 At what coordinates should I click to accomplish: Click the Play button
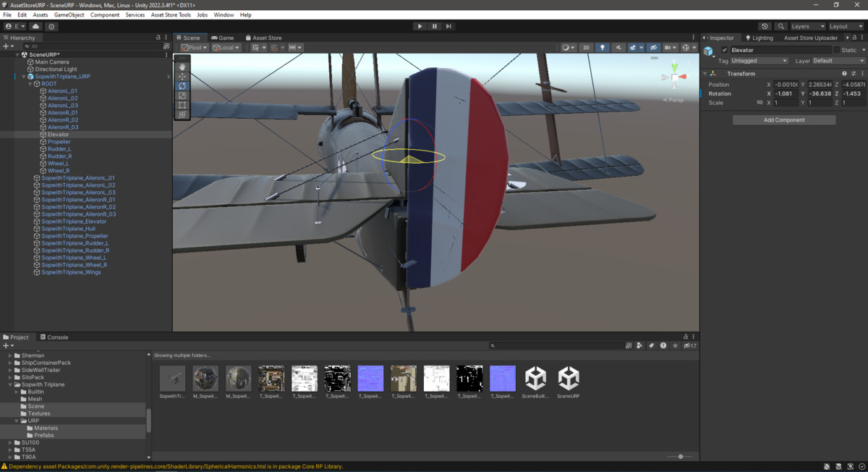(x=420, y=25)
